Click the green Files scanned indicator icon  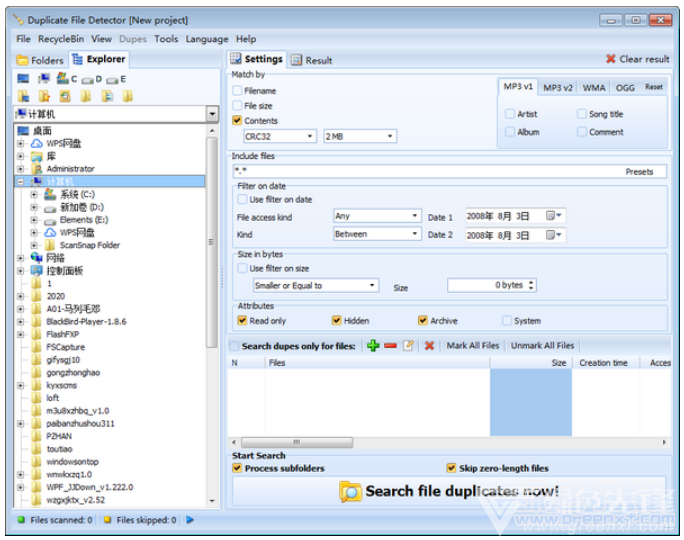pos(21,519)
